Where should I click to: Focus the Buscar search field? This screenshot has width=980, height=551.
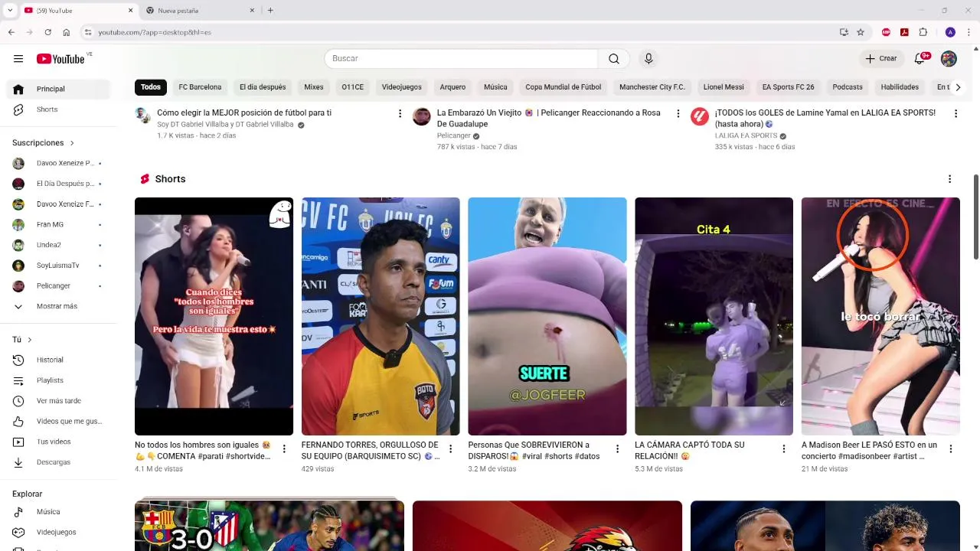(461, 59)
